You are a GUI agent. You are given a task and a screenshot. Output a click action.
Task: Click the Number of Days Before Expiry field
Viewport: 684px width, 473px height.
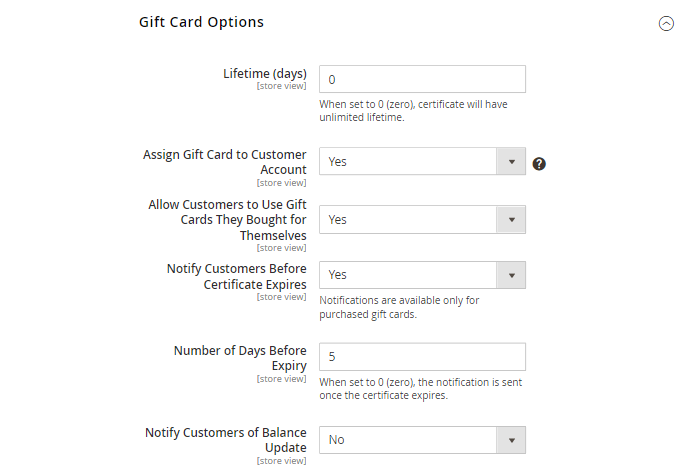(422, 357)
